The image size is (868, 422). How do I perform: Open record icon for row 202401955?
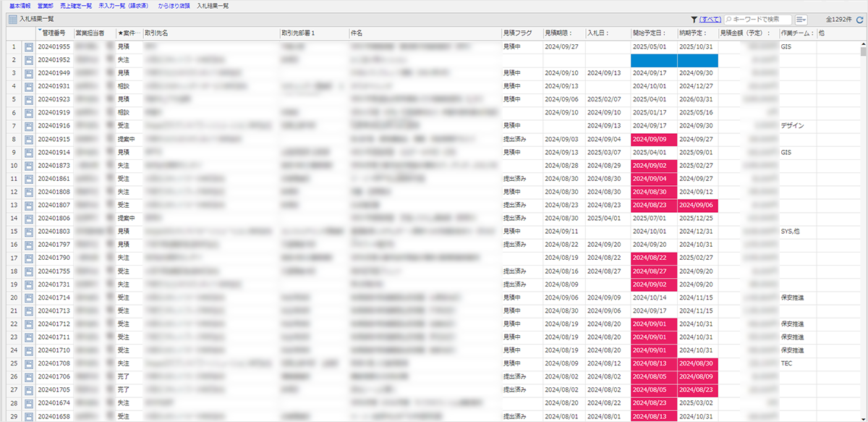(29, 47)
